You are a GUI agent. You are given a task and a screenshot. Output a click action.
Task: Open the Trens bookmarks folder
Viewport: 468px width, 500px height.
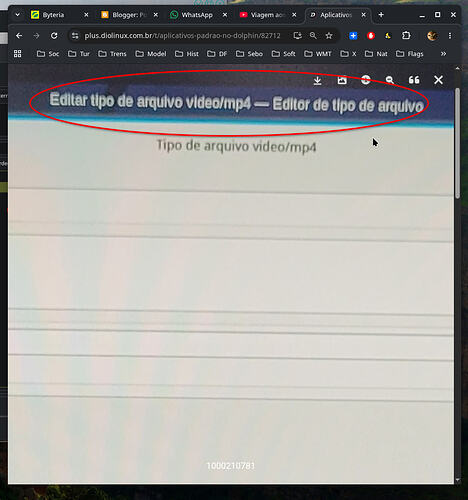(112, 54)
